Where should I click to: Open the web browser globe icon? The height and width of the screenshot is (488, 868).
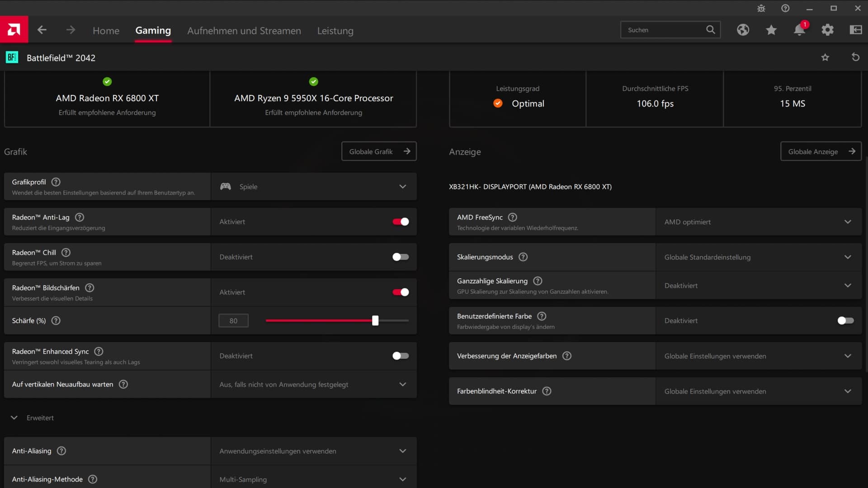(743, 30)
